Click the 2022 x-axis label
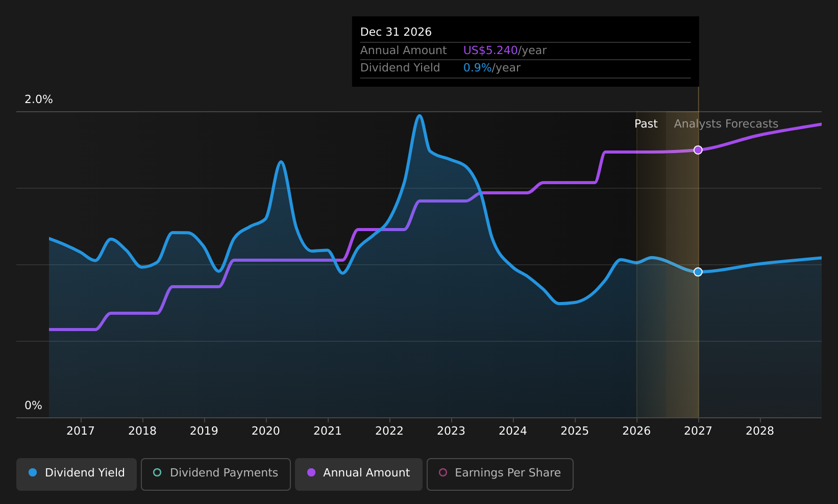 [x=389, y=431]
